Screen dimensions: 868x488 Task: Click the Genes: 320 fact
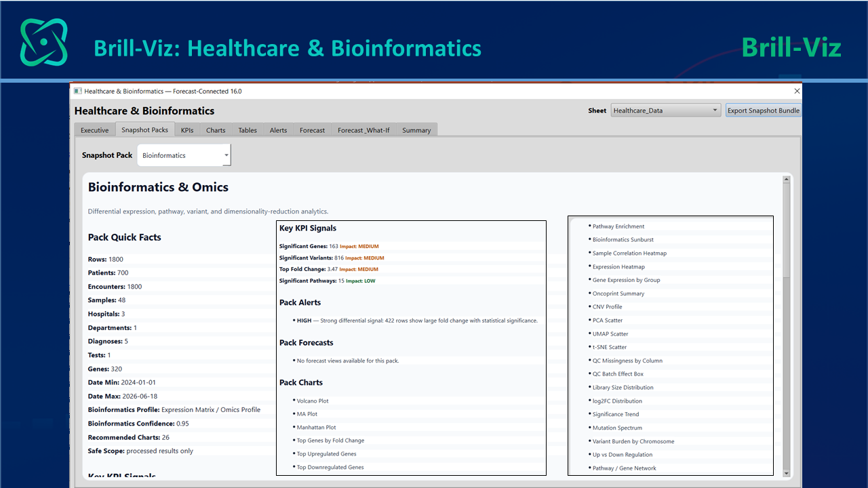point(105,369)
